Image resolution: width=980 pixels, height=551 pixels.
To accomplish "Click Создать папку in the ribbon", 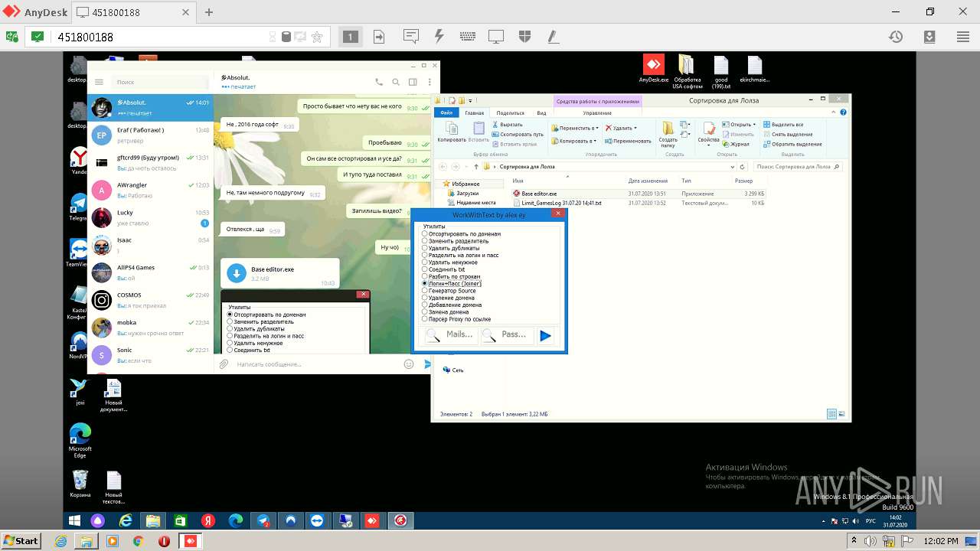I will 668,134.
